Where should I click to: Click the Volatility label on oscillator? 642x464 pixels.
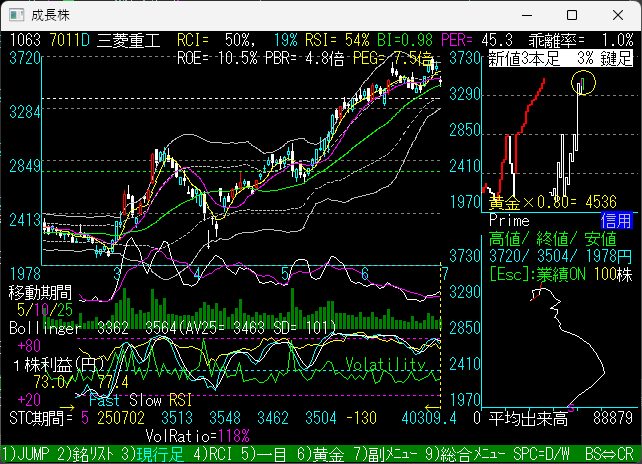(x=385, y=364)
